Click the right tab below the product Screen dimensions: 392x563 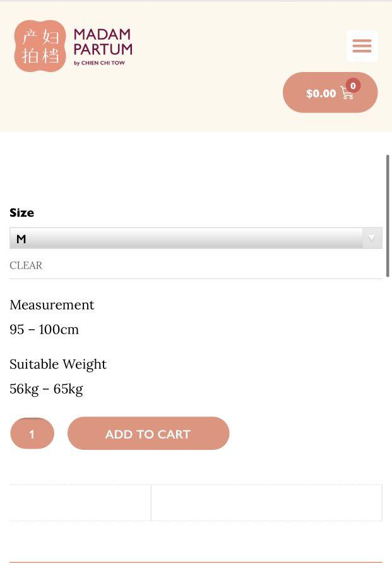tap(266, 503)
